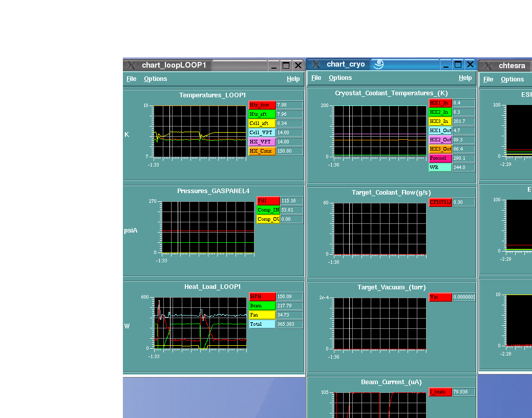The width and height of the screenshot is (532, 418).
Task: Select the orange HX_Cmx legend label
Action: tap(262, 151)
